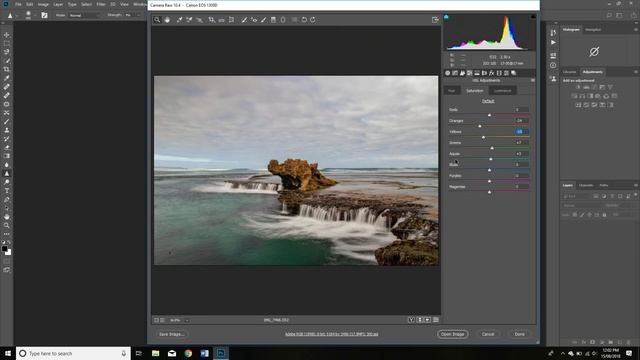The image size is (640, 360).
Task: Toggle highlight clipping warning on histogram
Action: (533, 17)
